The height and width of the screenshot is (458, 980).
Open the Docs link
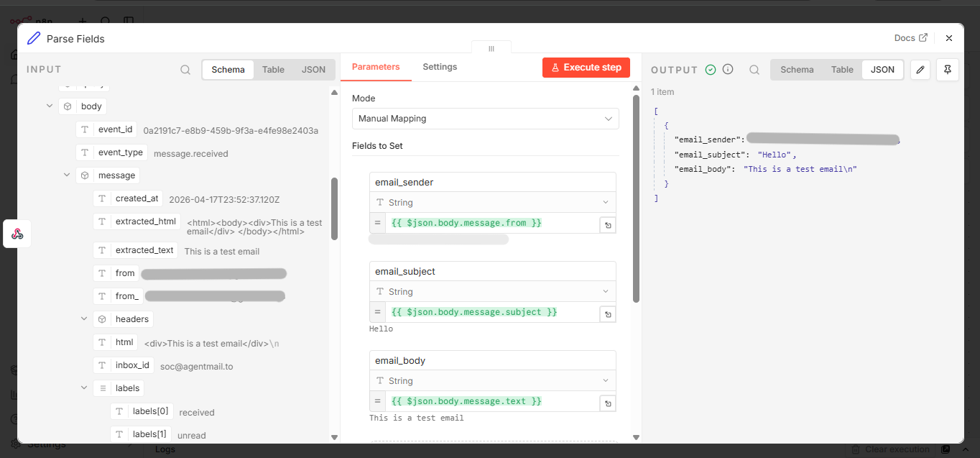910,38
